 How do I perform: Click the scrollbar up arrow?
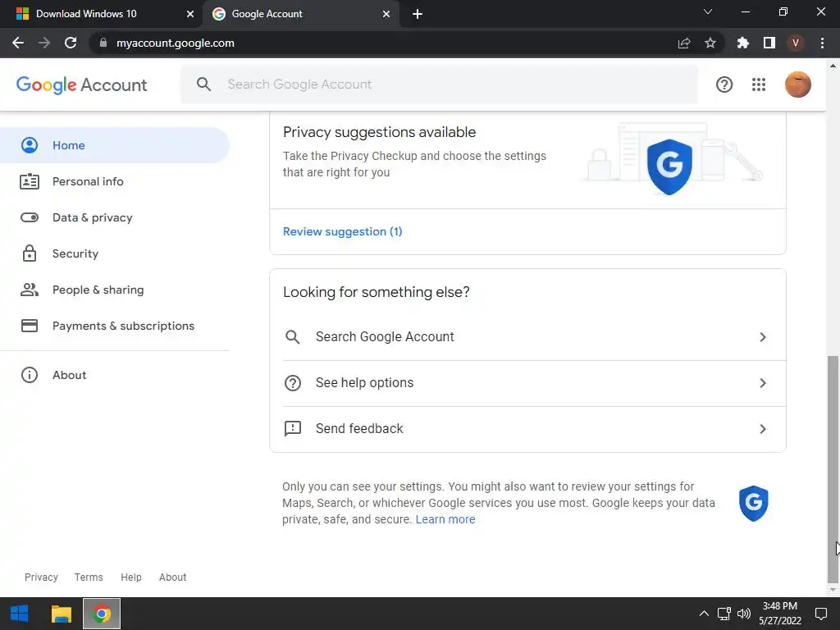tap(833, 66)
